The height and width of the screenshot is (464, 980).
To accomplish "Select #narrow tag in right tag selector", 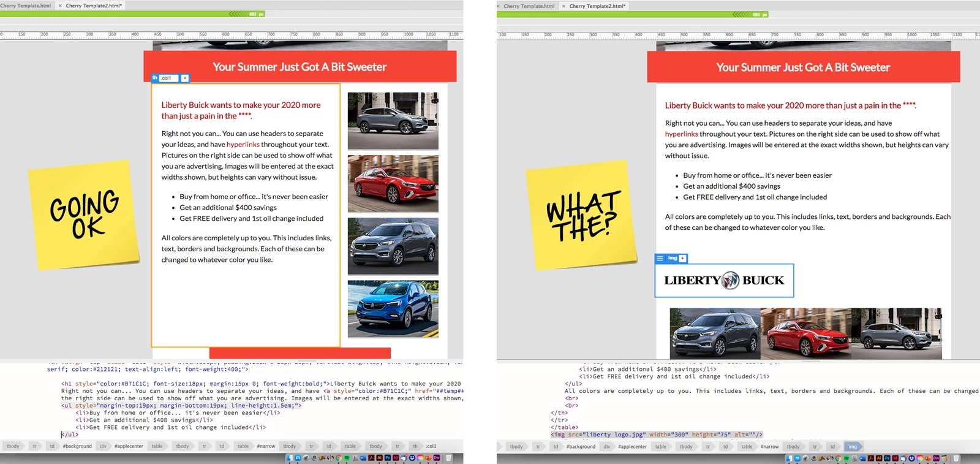I will 770,446.
